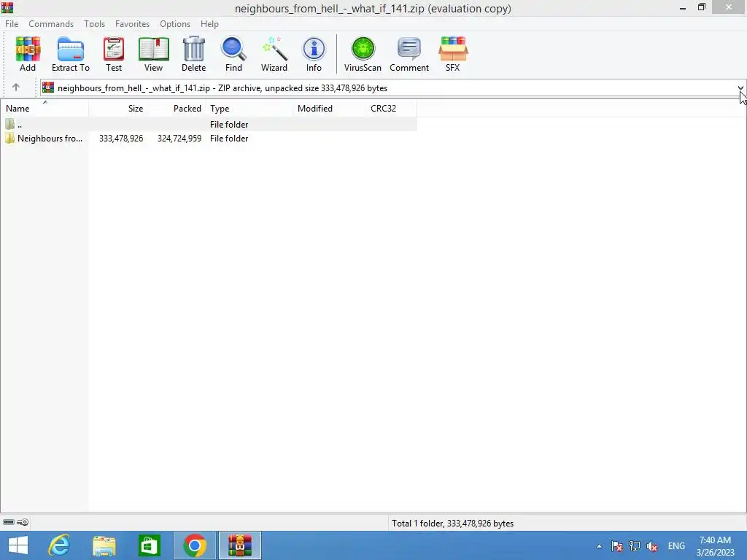747x560 pixels.
Task: Open the Favorites menu
Action: [x=133, y=24]
